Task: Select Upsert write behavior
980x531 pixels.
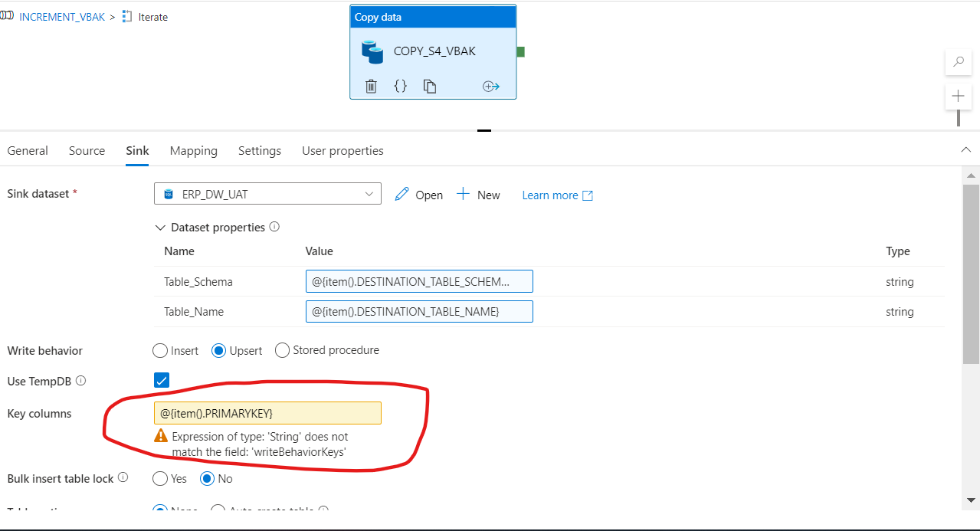Action: (219, 350)
